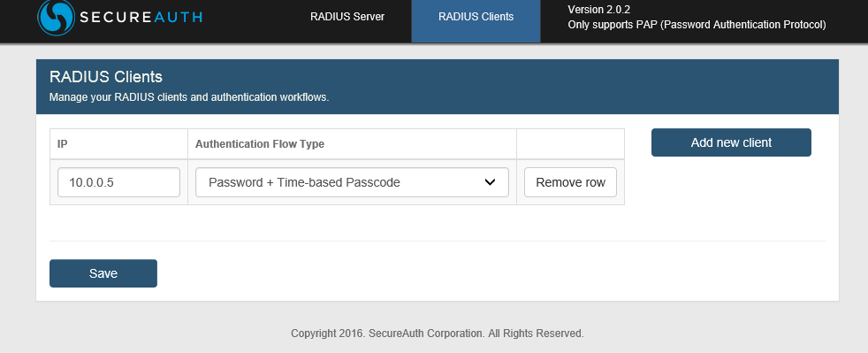Screen dimensions: 868x353
Task: Click the 'Manage your RADIUS clients' description
Action: click(x=189, y=97)
